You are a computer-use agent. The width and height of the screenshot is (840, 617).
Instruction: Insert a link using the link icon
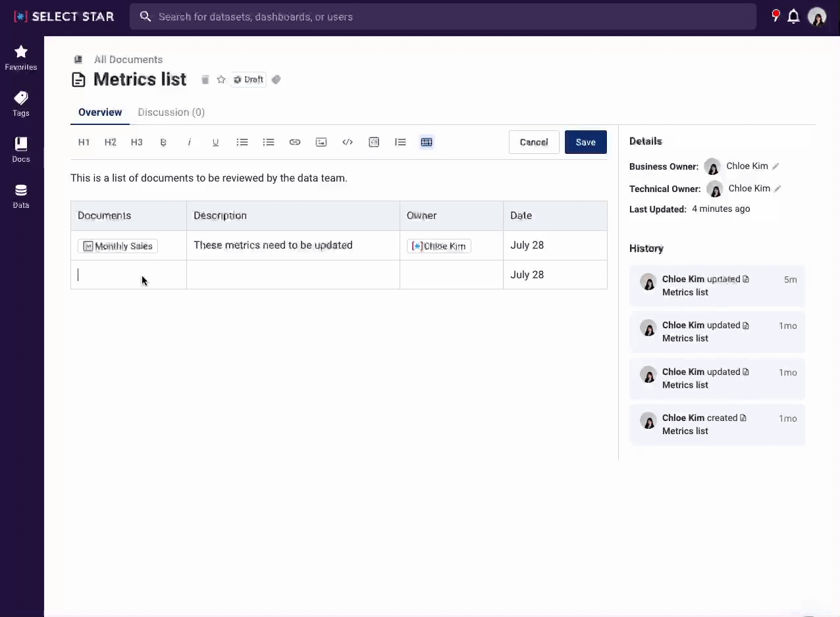(x=295, y=142)
